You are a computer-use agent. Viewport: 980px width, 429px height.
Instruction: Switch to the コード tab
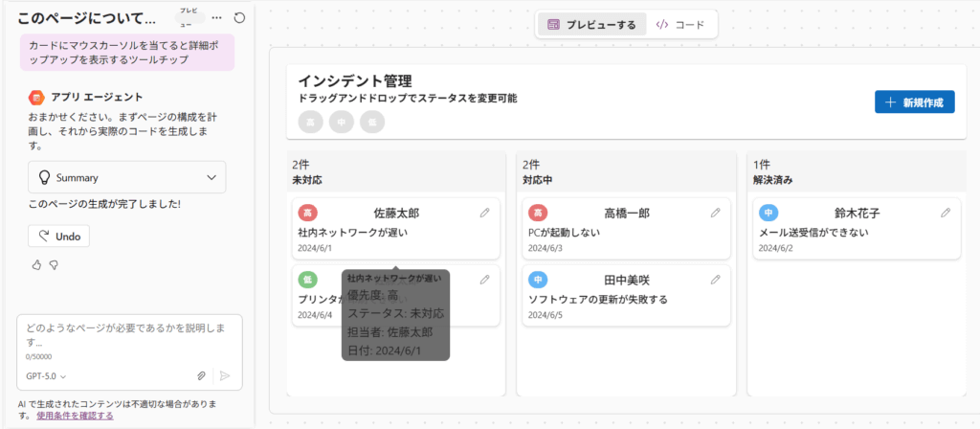(680, 25)
